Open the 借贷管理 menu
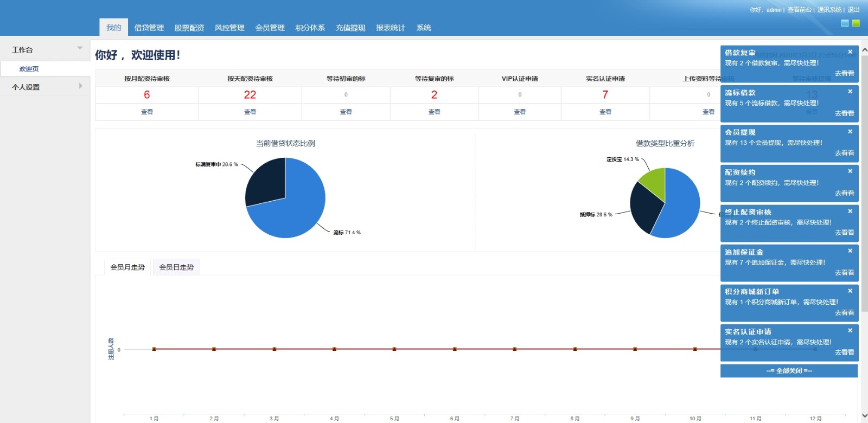The image size is (868, 423). pyautogui.click(x=149, y=28)
